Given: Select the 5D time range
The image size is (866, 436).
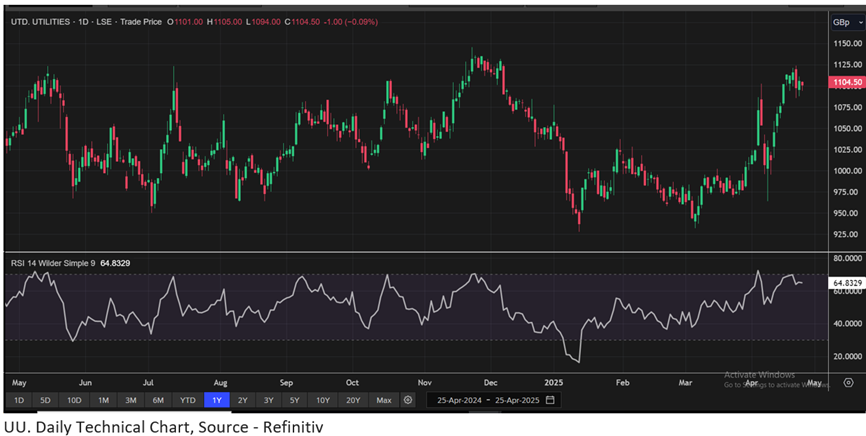Looking at the screenshot, I should (45, 400).
